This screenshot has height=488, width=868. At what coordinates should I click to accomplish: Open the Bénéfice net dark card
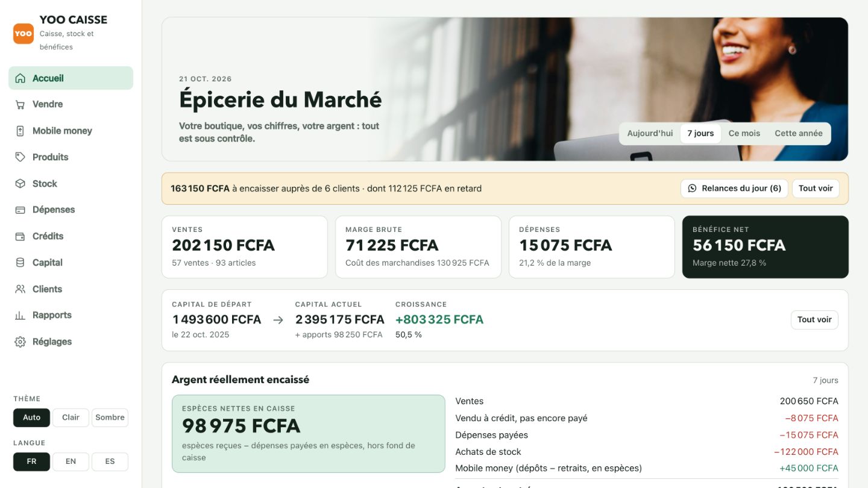pos(765,247)
